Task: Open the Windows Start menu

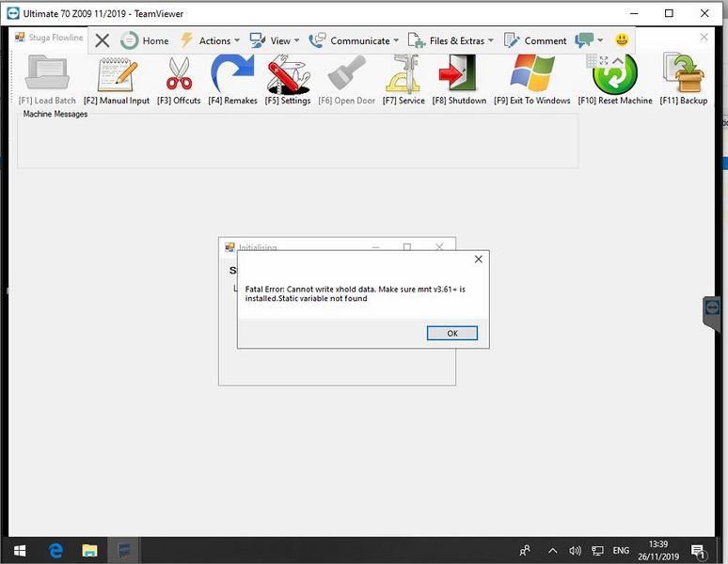Action: pyautogui.click(x=20, y=551)
